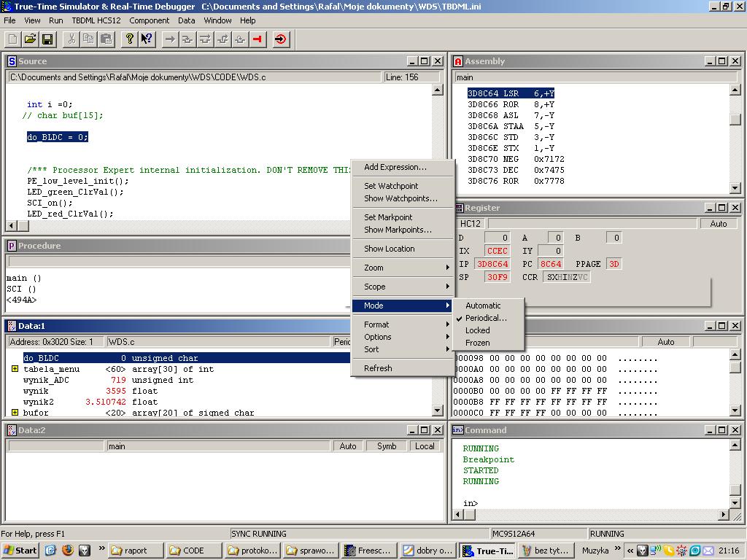Click the red Reset Target icon
This screenshot has width=747, height=560.
coord(281,39)
